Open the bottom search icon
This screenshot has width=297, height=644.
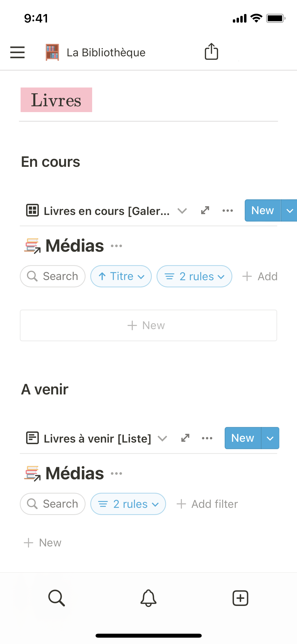[x=56, y=598]
